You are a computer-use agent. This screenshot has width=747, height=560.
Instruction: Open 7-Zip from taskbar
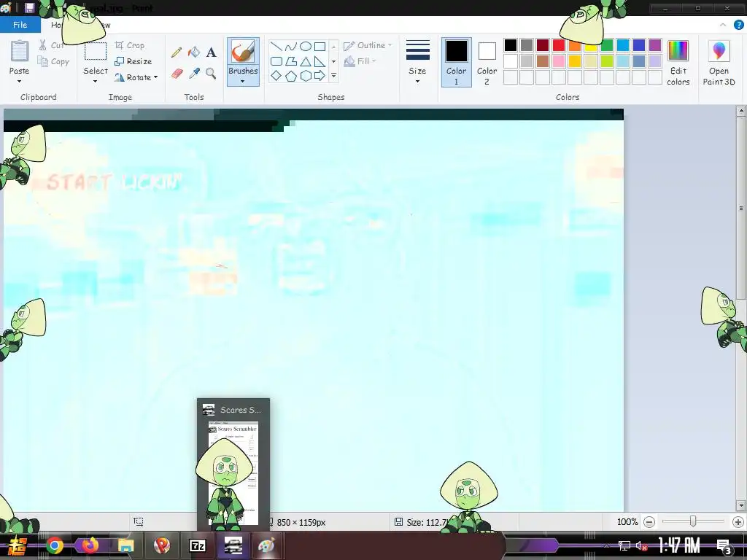[198, 545]
